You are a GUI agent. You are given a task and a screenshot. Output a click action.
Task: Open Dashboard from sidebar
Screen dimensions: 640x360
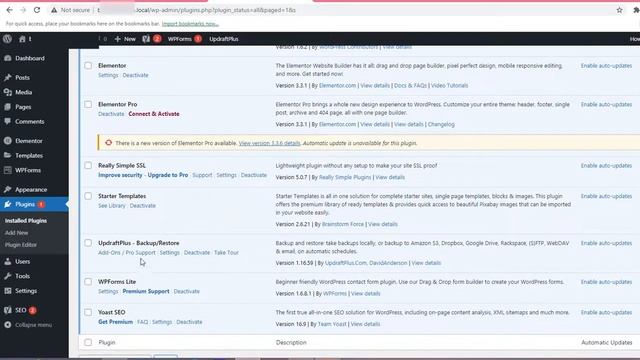click(x=30, y=58)
